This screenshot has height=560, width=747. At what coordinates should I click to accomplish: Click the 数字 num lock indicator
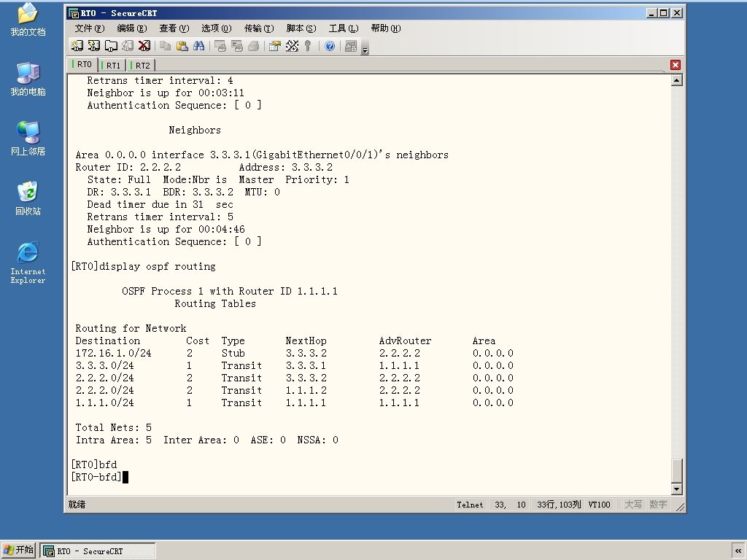pos(659,505)
